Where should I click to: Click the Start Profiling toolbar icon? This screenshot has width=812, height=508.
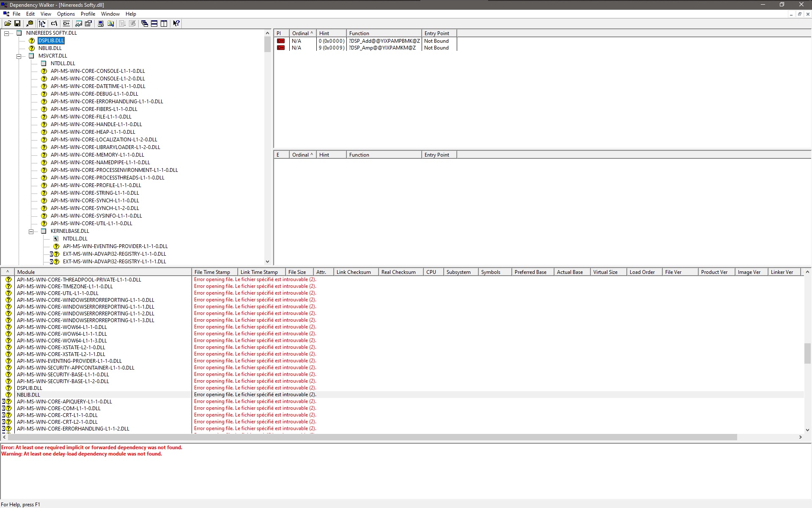[123, 24]
